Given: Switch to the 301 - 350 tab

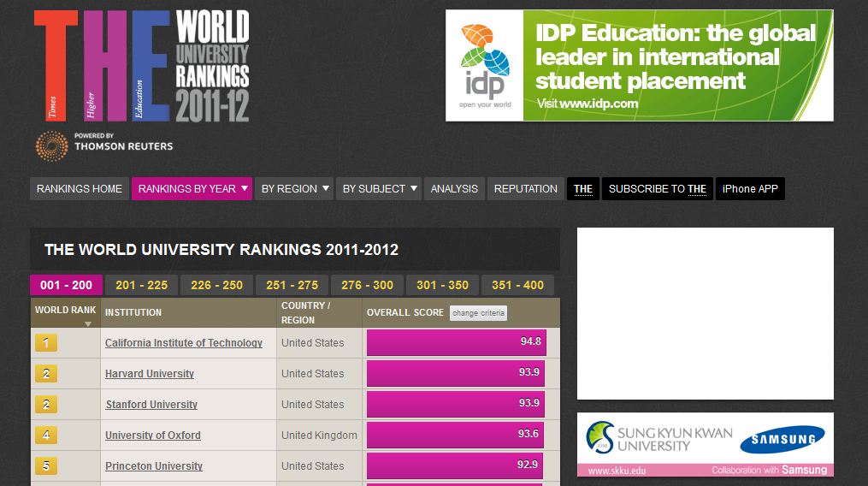Looking at the screenshot, I should (x=442, y=286).
